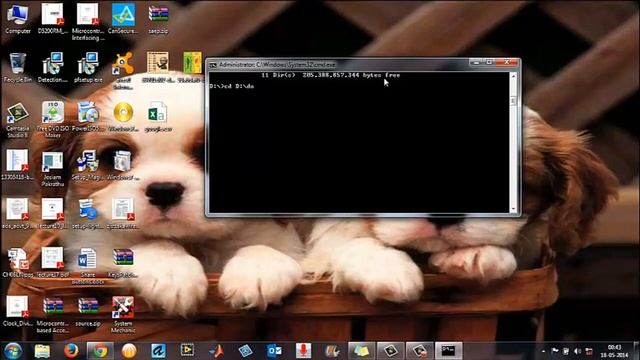The image size is (640, 360).
Task: Open the Excel file desktop icon
Action: click(x=158, y=116)
